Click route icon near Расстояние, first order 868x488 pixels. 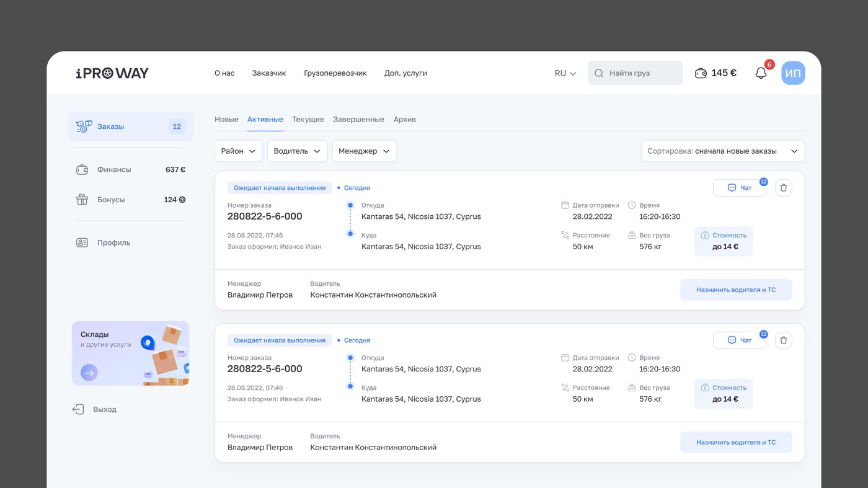(565, 235)
